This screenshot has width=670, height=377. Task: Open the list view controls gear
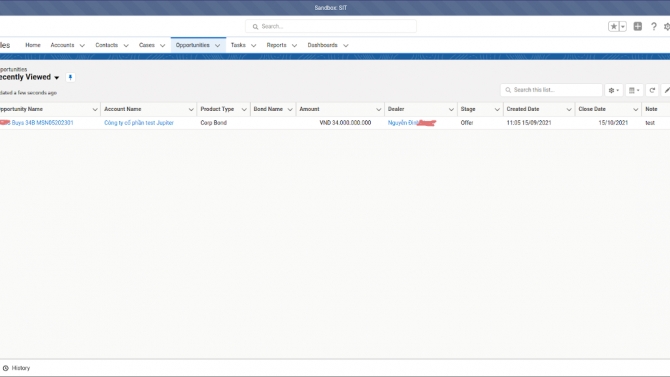(x=614, y=90)
